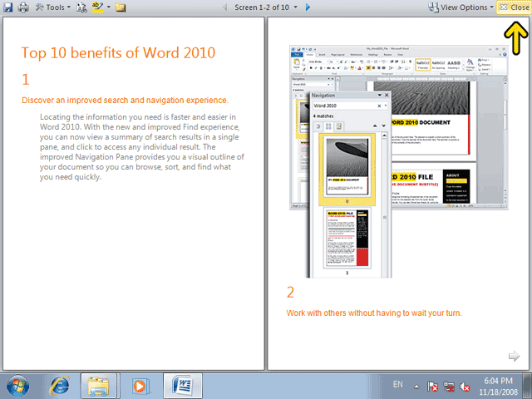532x399 pixels.
Task: Open Windows Media Player from the taskbar
Action: pyautogui.click(x=140, y=386)
